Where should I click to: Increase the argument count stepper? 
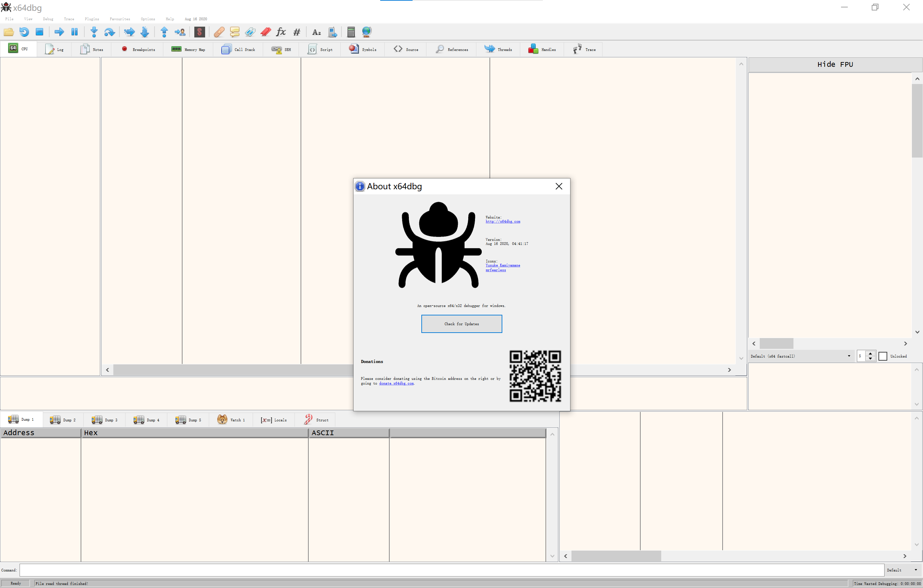pos(870,354)
